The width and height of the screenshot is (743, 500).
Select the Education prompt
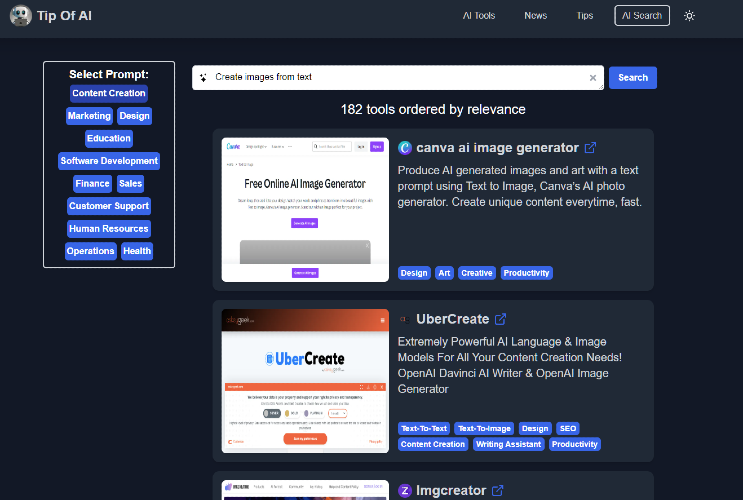109,138
